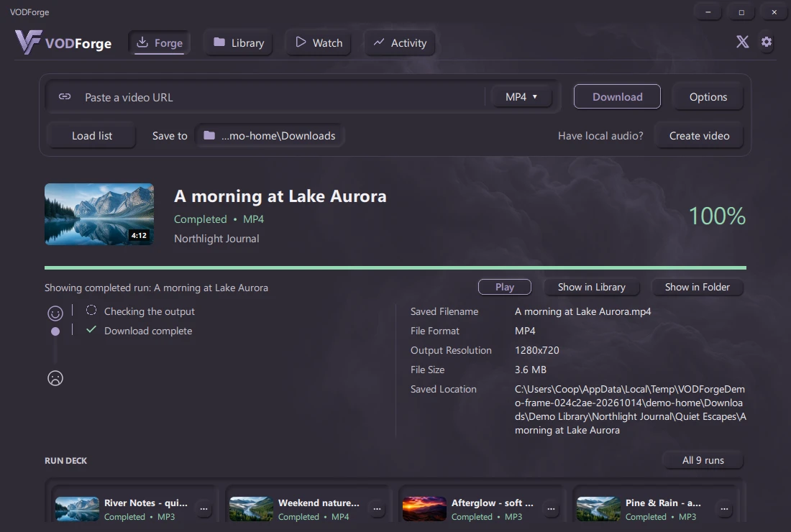Click the VODForge logo icon
Viewport: 791px width, 532px height.
pyautogui.click(x=28, y=42)
